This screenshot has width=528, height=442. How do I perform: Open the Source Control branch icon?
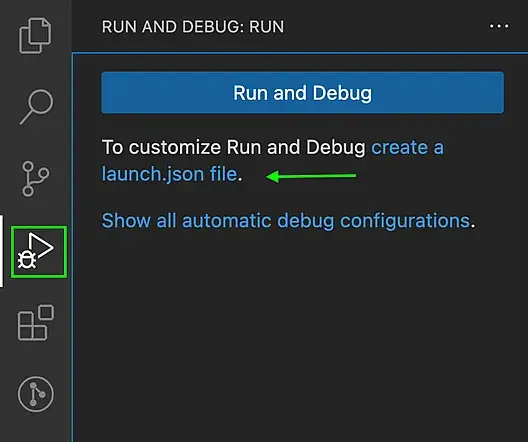pos(35,179)
